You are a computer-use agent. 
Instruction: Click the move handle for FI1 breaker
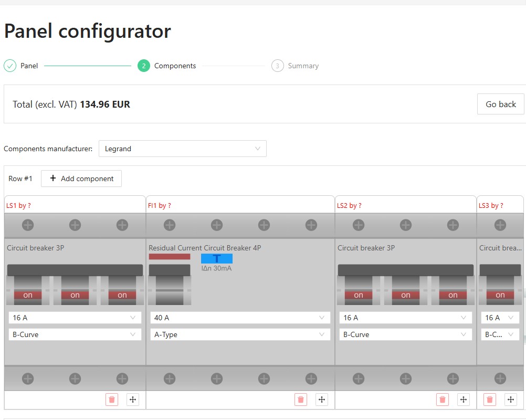(x=322, y=400)
